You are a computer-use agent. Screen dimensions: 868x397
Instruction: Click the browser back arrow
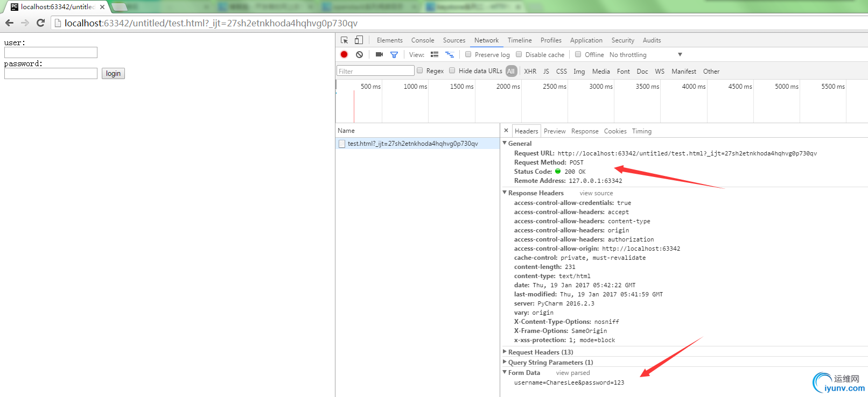[9, 23]
